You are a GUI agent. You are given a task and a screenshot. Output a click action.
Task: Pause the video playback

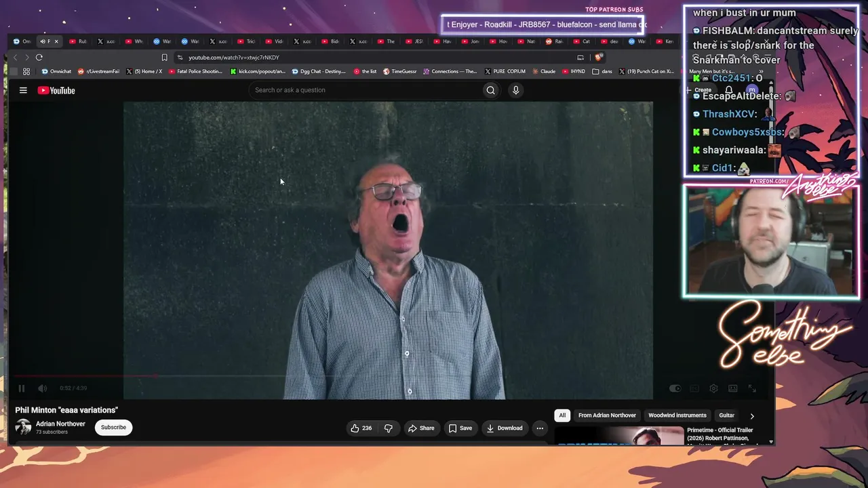[x=22, y=388]
